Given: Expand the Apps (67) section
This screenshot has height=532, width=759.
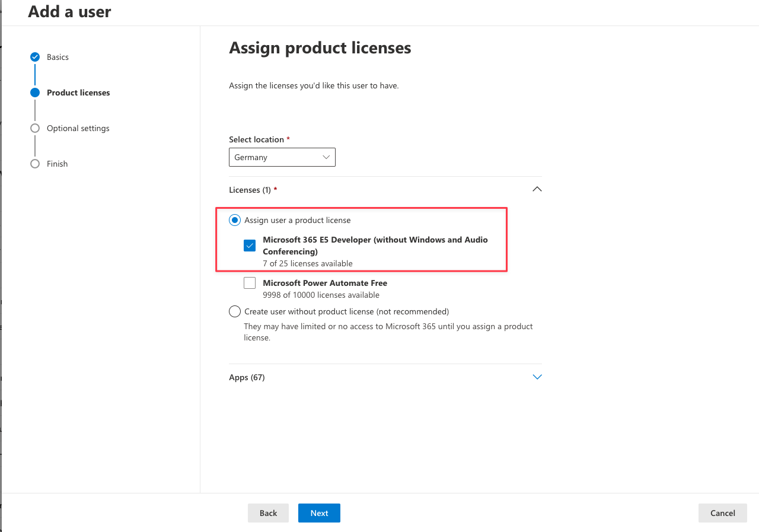Looking at the screenshot, I should (537, 377).
